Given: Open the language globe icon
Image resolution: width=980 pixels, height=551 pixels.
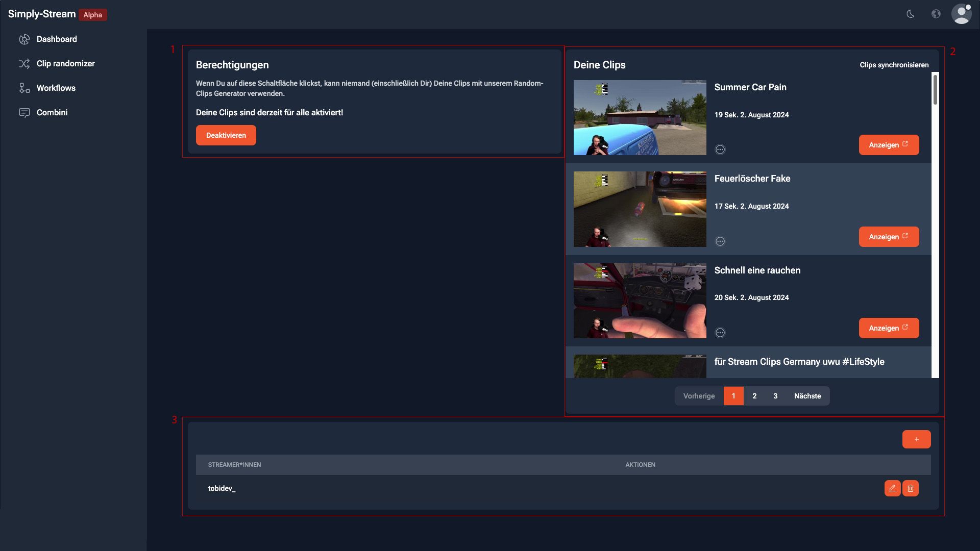Looking at the screenshot, I should click(937, 14).
